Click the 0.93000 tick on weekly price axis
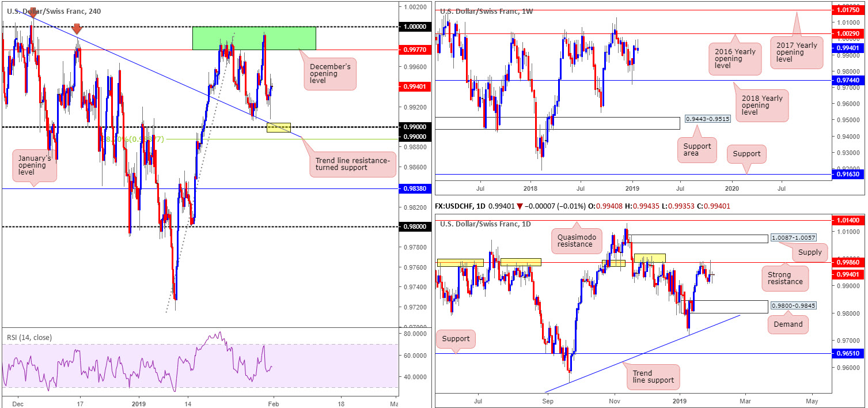The height and width of the screenshot is (408, 868). [847, 153]
